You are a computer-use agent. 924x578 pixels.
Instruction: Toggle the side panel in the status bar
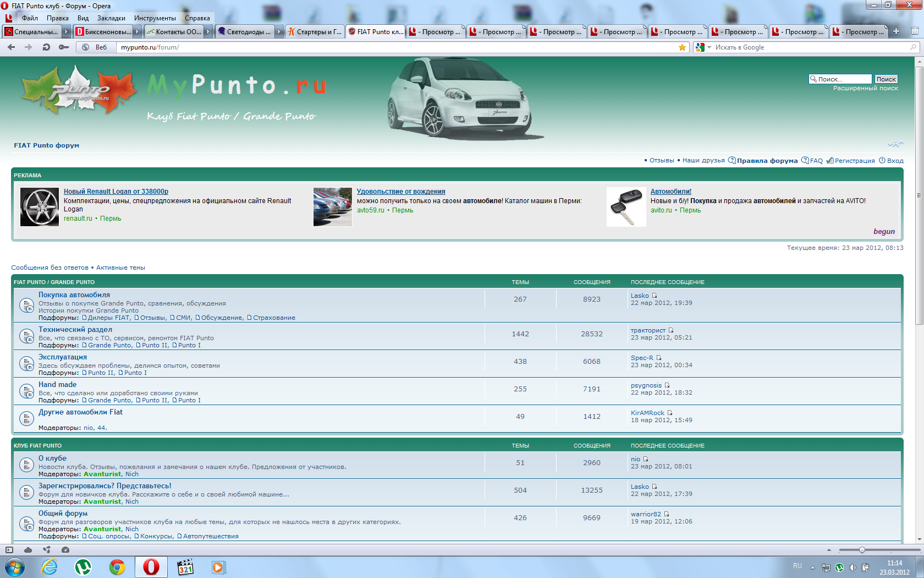[9, 549]
